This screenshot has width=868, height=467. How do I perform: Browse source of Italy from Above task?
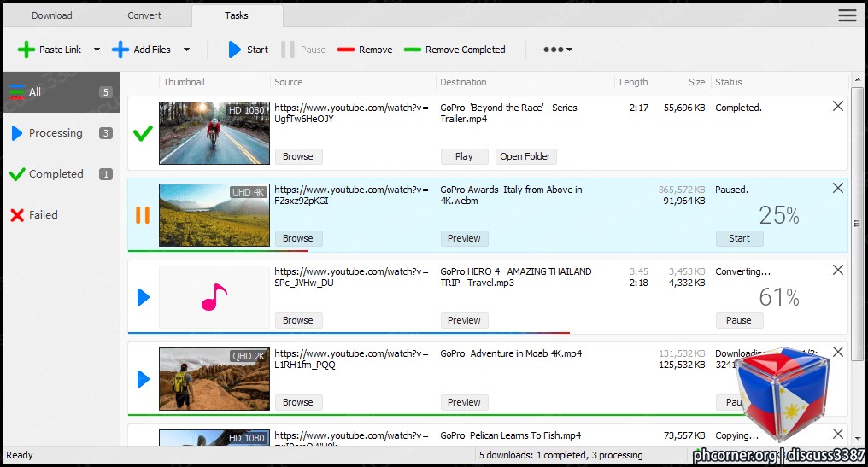(298, 238)
